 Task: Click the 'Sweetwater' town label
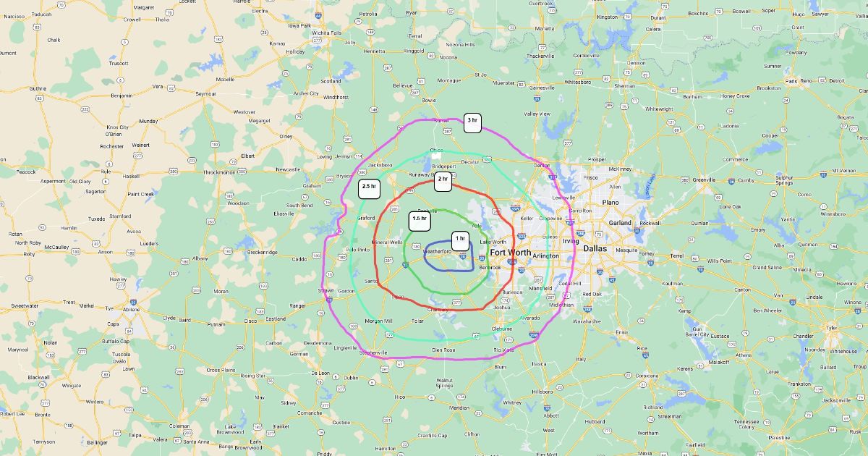pyautogui.click(x=25, y=305)
